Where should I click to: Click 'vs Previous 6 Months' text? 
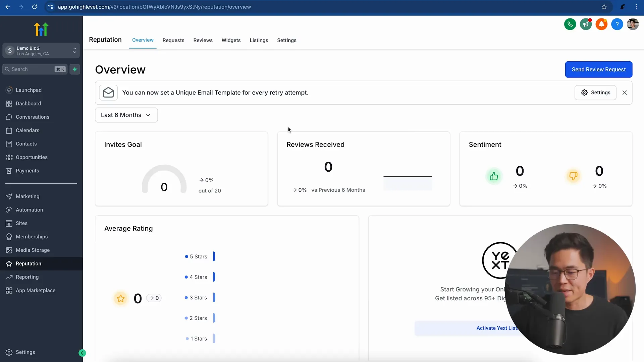click(x=338, y=190)
